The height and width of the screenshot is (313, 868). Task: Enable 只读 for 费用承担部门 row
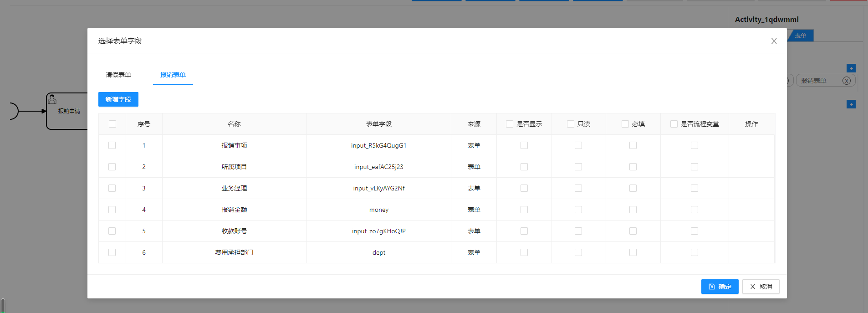click(x=578, y=252)
